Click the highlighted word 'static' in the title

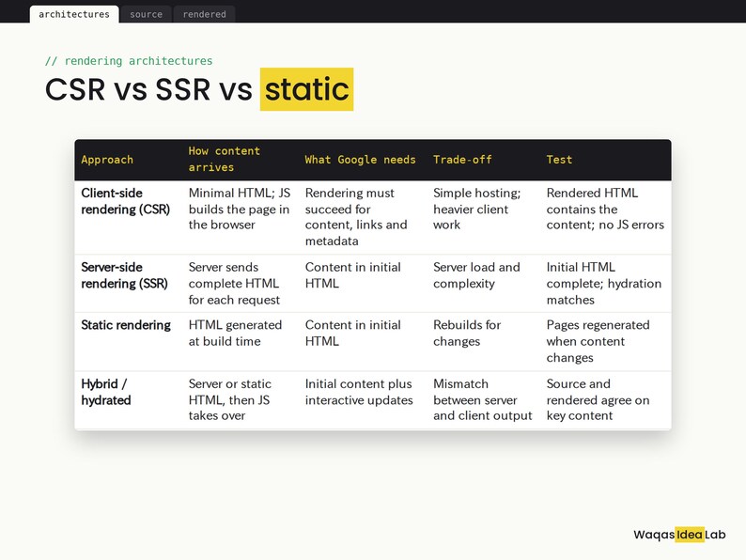(x=307, y=89)
